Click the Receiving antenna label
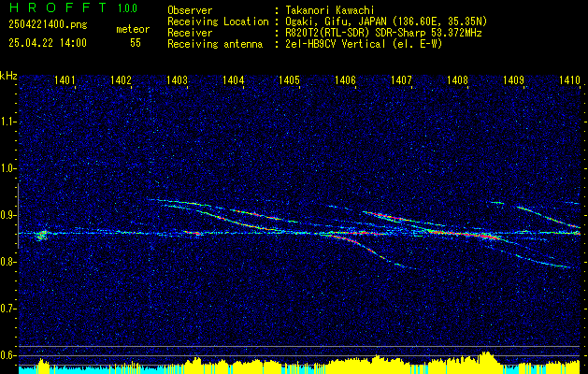This screenshot has width=588, height=374. click(x=215, y=44)
